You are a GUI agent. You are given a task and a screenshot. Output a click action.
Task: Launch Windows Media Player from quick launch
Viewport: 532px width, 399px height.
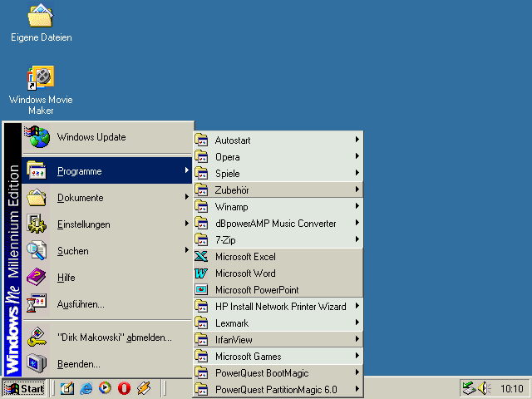click(x=105, y=388)
